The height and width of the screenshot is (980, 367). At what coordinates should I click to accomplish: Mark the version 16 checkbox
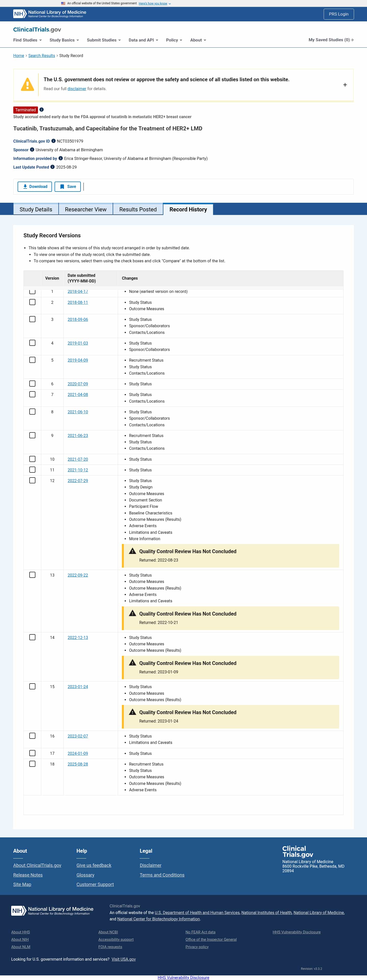(x=32, y=736)
